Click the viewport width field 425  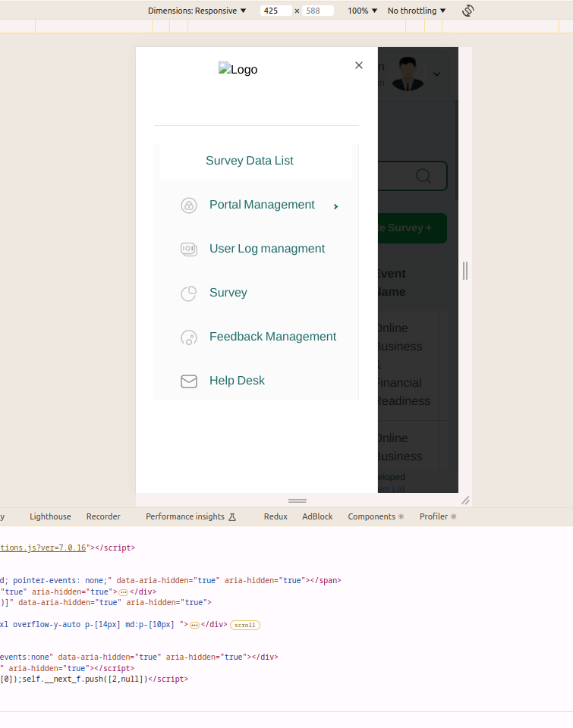(276, 11)
